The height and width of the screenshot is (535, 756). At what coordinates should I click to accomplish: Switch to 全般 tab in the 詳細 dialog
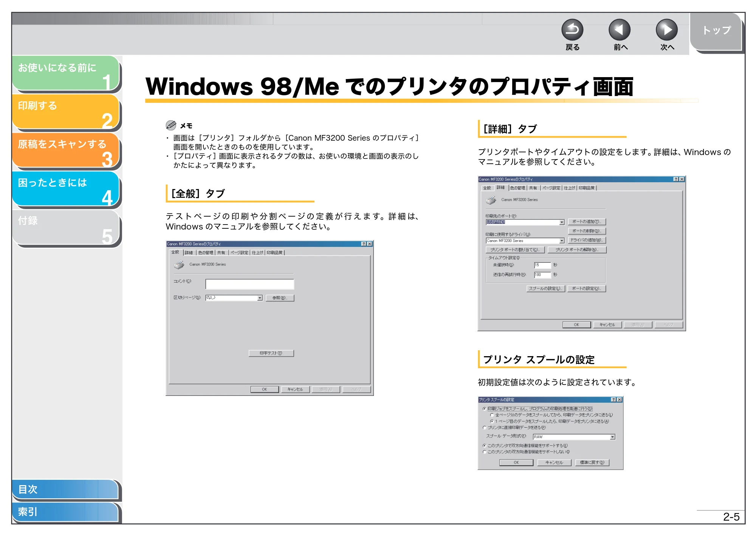(x=487, y=188)
